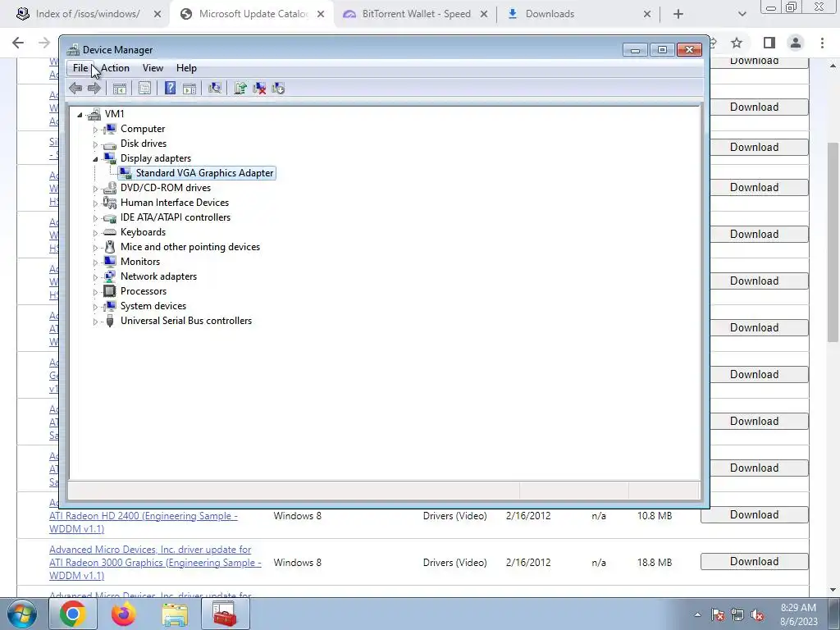The height and width of the screenshot is (630, 840).
Task: Open the ATI Radeon HD 2400 driver link
Action: [144, 523]
